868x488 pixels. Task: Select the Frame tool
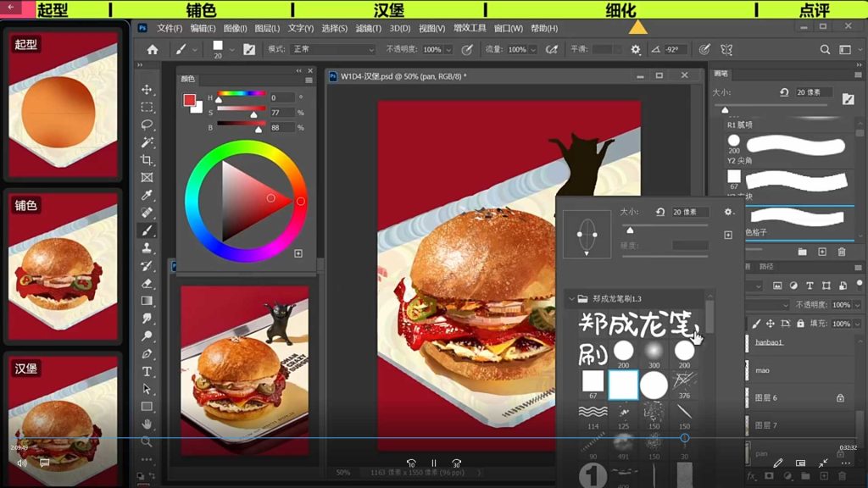point(147,178)
